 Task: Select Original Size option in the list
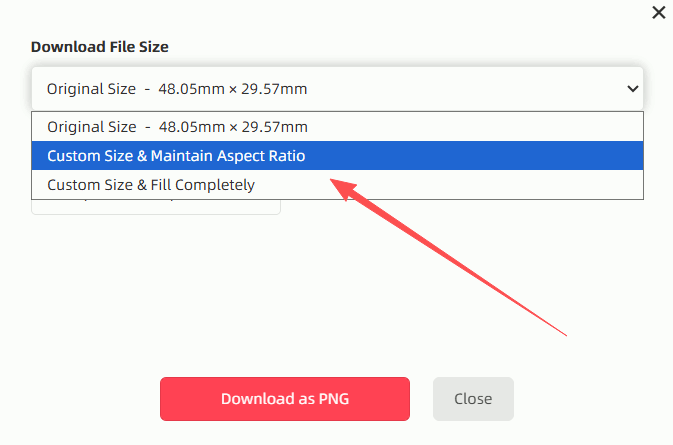[x=178, y=127]
